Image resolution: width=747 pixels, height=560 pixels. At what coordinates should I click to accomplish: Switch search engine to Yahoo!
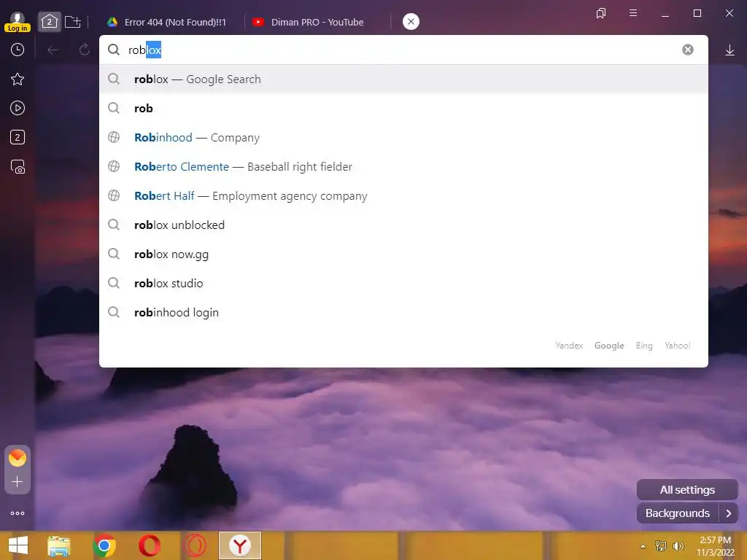point(677,345)
